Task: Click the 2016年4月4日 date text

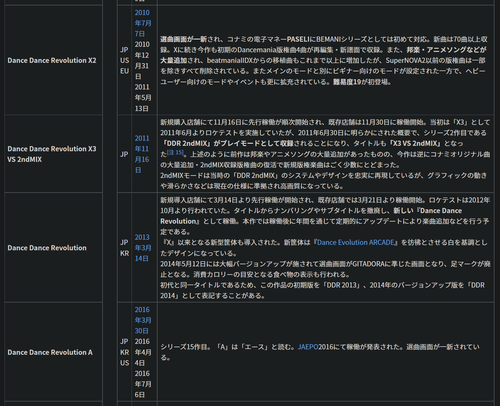Action: [143, 352]
